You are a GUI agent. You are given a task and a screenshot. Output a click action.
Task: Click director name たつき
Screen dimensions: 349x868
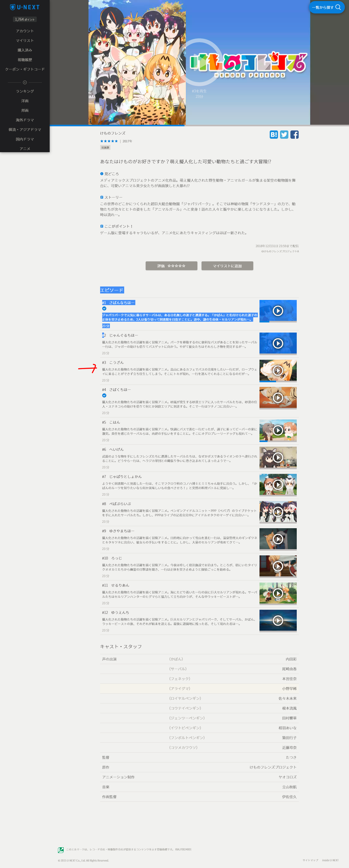[x=291, y=757]
